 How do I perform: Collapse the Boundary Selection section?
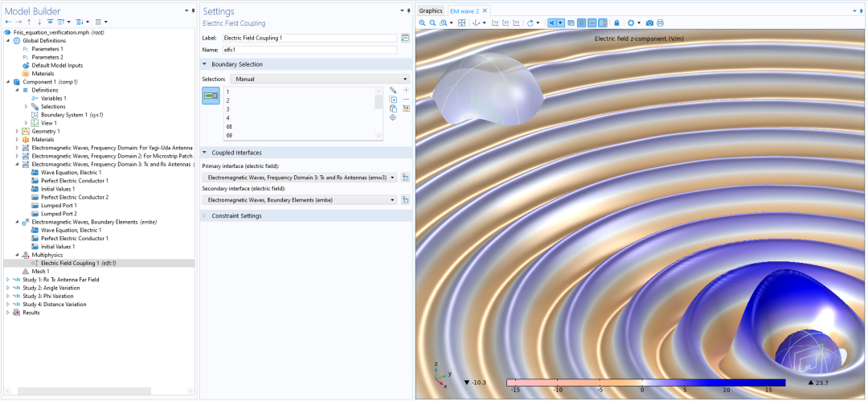click(x=204, y=64)
